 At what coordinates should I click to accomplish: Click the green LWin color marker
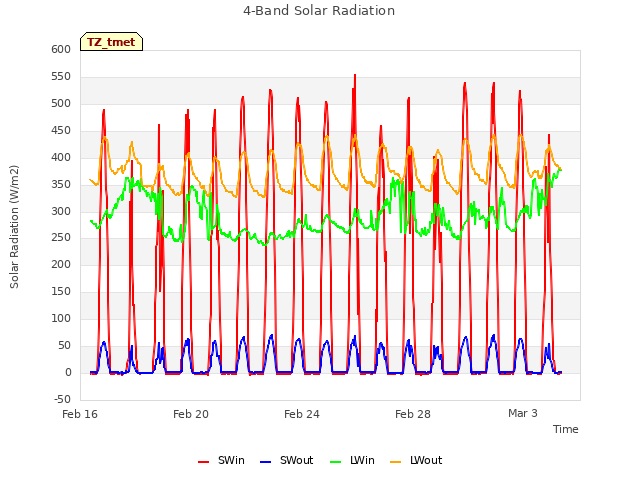pos(335,462)
